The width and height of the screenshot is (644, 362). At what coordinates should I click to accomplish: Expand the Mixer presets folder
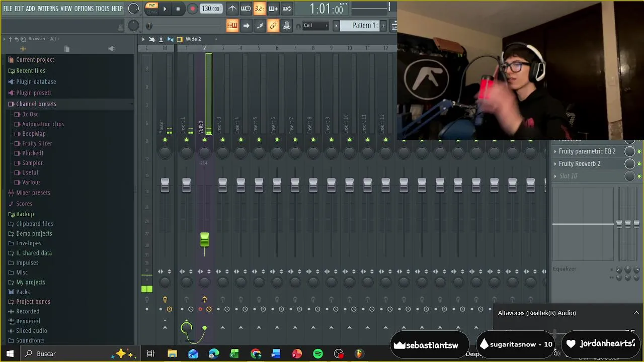coord(33,193)
